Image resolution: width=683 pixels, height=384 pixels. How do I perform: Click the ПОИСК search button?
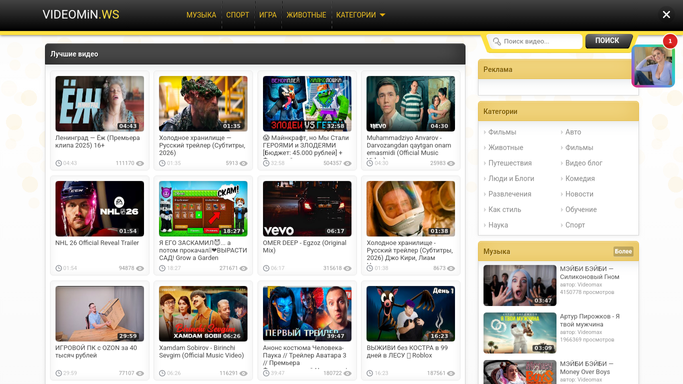click(x=608, y=40)
